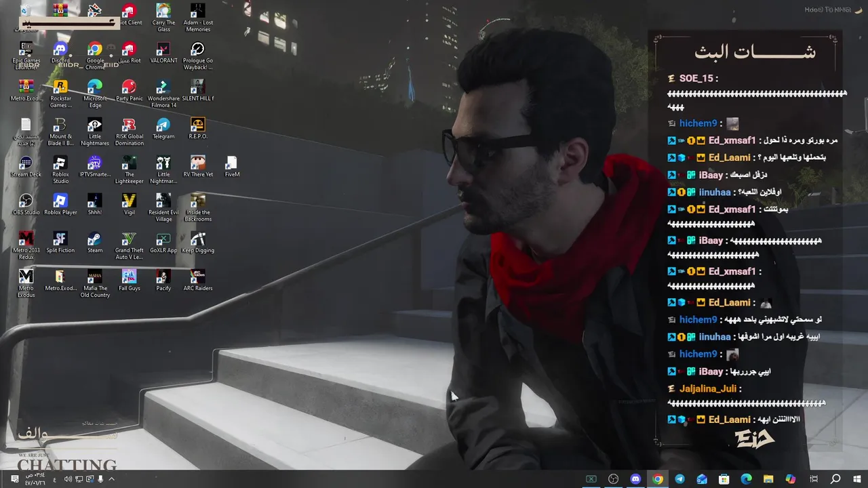Open the Epic Games Launcher shortcut
This screenshot has height=488, width=868.
pyautogui.click(x=26, y=56)
